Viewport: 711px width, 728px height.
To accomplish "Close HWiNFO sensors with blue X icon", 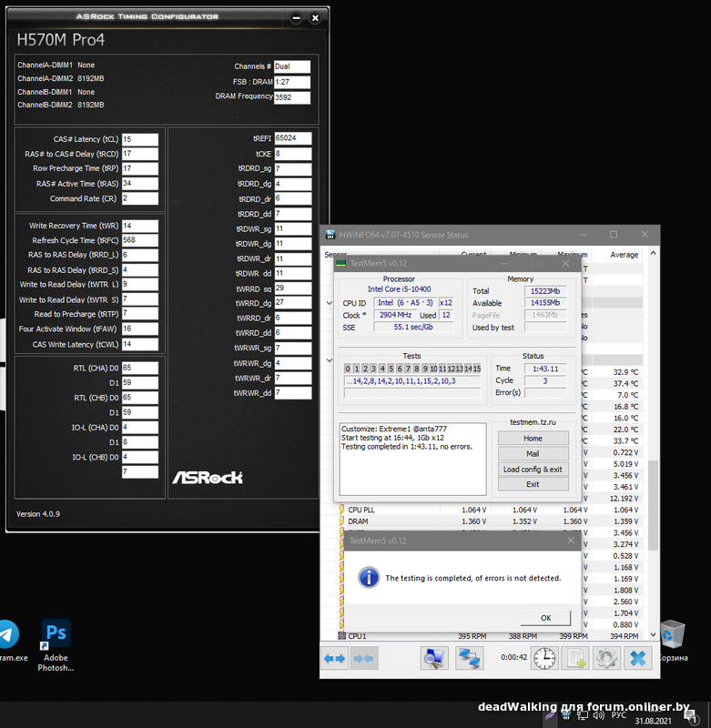I will point(638,658).
